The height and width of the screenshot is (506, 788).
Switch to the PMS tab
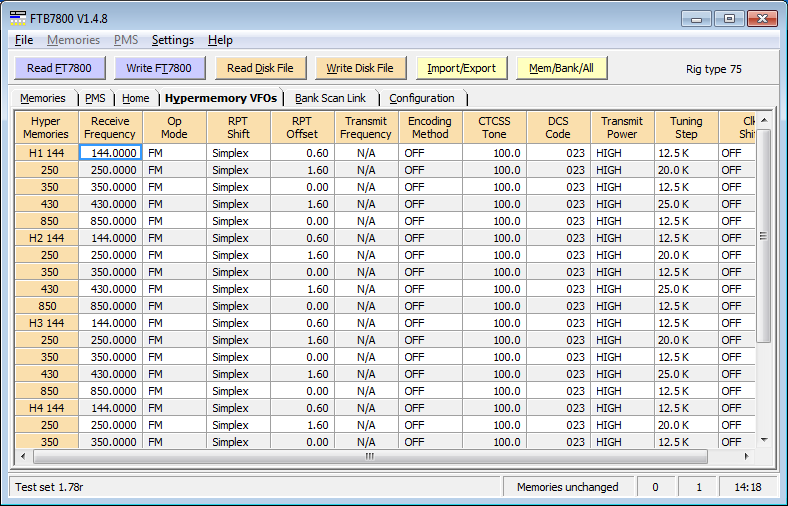[95, 98]
